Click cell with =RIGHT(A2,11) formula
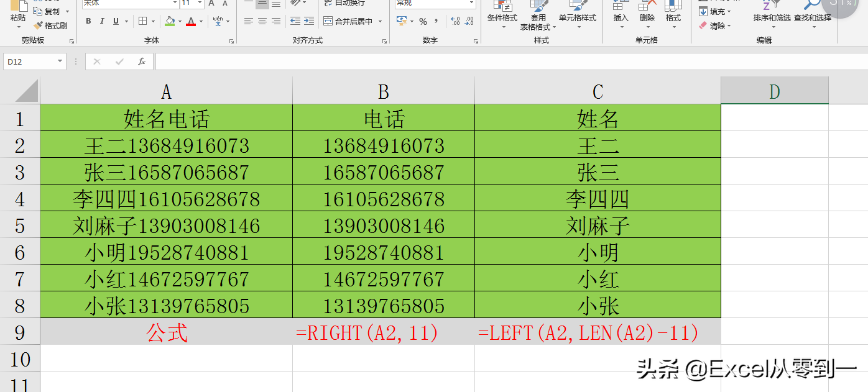 point(384,332)
